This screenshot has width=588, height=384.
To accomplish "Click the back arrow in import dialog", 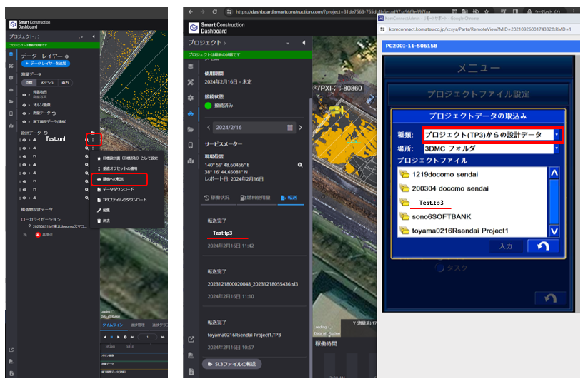I will [x=542, y=246].
